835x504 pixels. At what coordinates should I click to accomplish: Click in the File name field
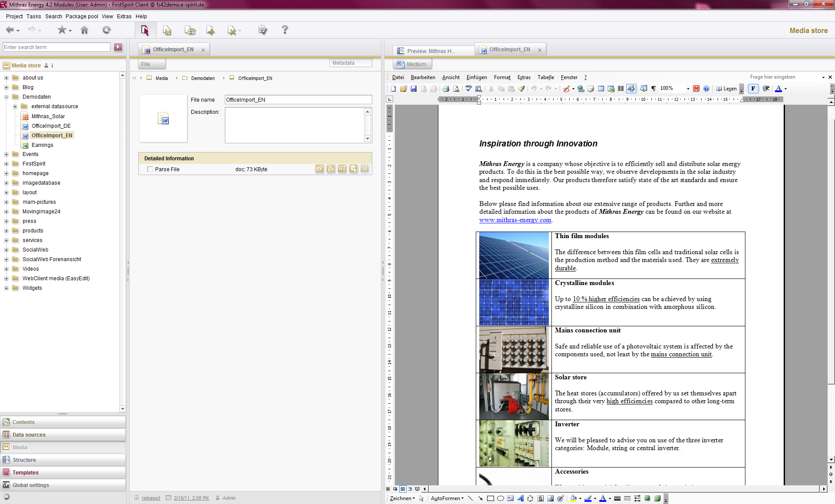click(x=298, y=99)
